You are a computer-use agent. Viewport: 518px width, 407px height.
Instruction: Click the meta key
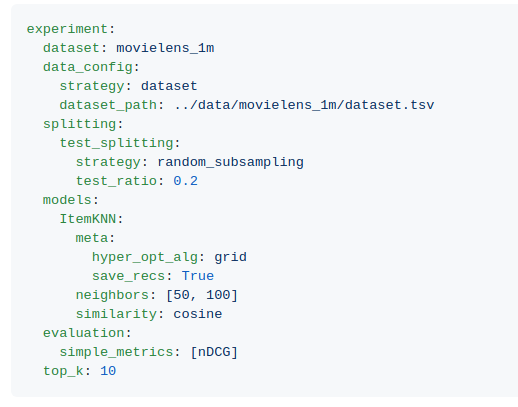[92, 238]
